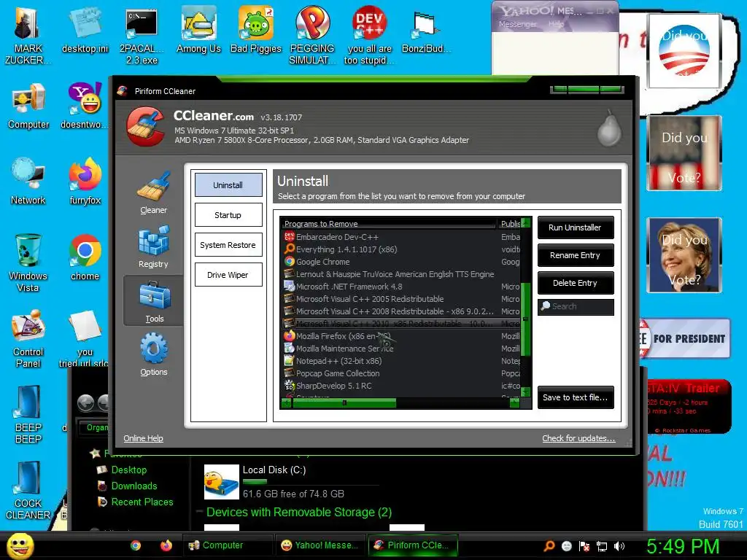
Task: Click Check for updates link
Action: pyautogui.click(x=578, y=438)
